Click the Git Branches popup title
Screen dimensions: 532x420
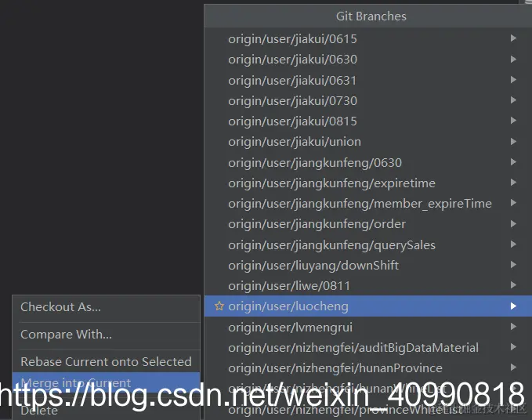pos(371,16)
